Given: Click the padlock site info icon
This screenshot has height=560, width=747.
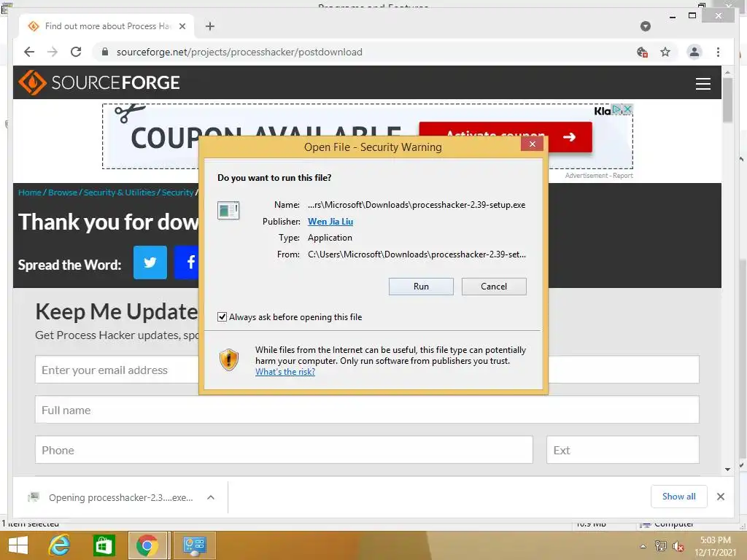Looking at the screenshot, I should (x=105, y=52).
